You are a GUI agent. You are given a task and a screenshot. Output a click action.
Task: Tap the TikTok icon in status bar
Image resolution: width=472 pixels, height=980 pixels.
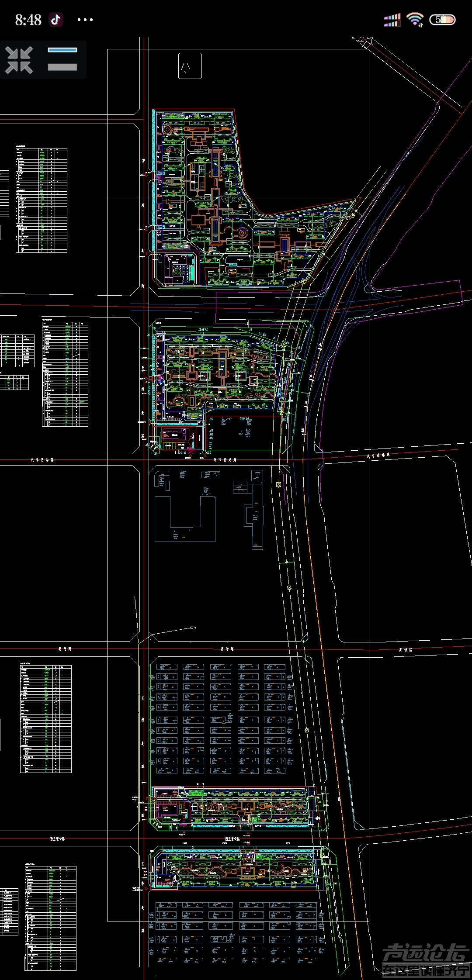click(56, 20)
